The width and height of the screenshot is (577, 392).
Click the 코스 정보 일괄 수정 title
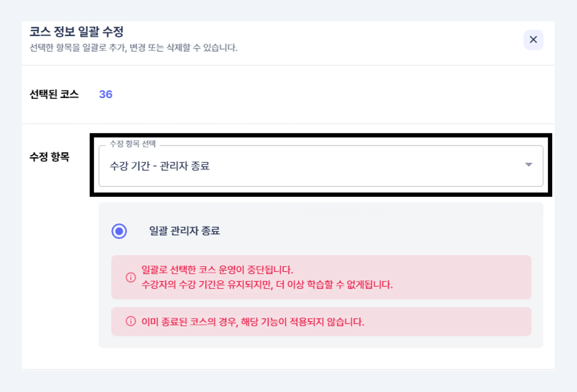pyautogui.click(x=77, y=32)
